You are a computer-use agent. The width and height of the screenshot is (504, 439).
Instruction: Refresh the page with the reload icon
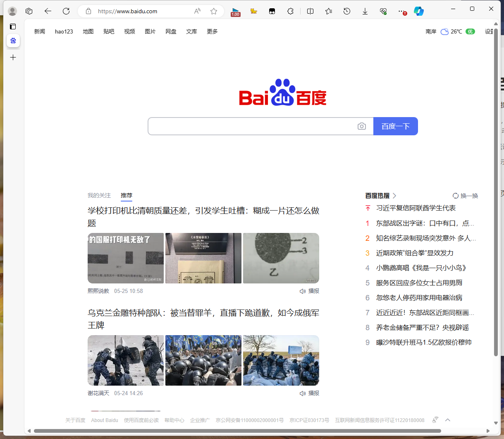click(66, 11)
